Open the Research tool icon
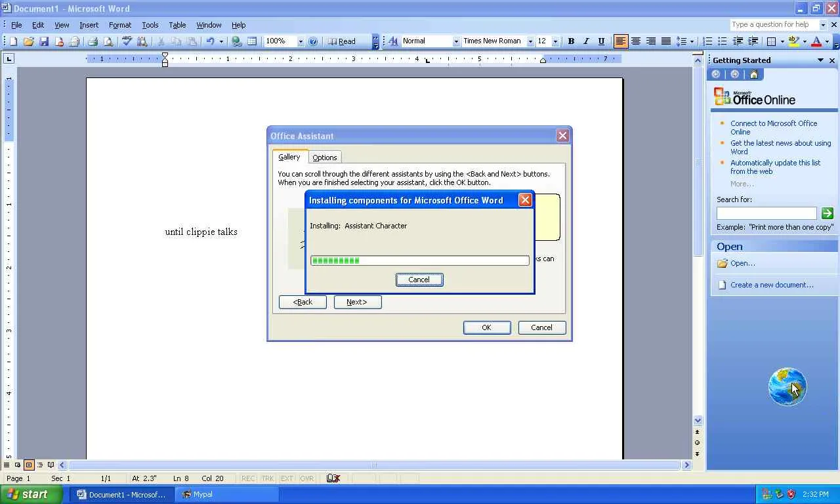The image size is (840, 504). [x=142, y=41]
